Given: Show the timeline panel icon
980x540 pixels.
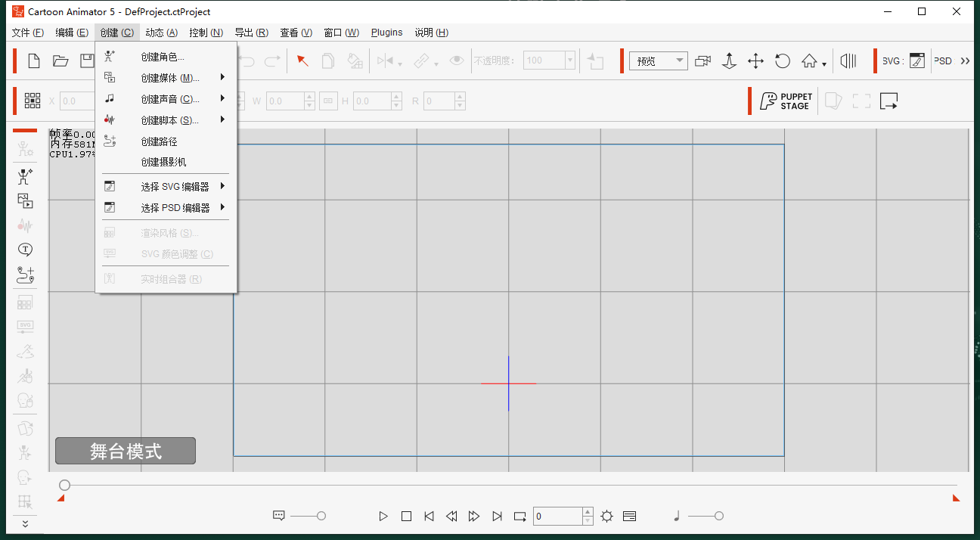Looking at the screenshot, I should coord(629,516).
